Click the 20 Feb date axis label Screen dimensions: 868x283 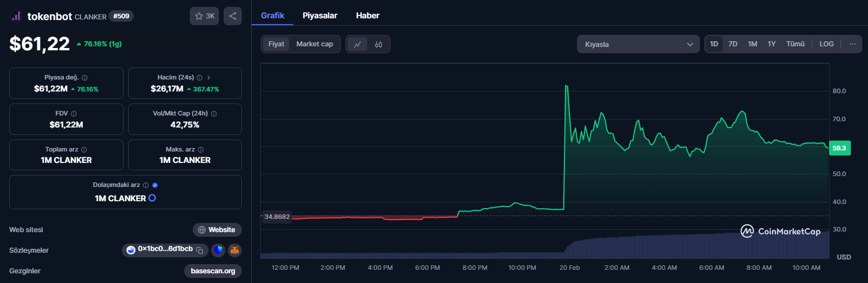[570, 267]
